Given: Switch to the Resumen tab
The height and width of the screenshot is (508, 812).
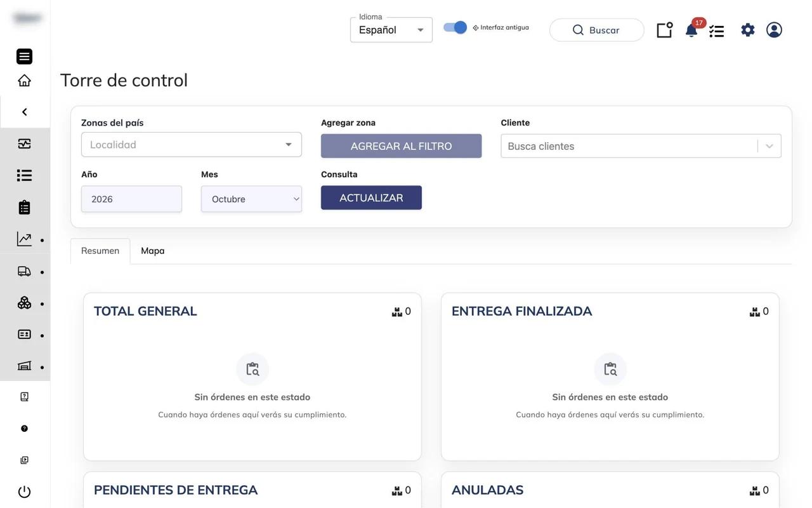Looking at the screenshot, I should click(100, 251).
